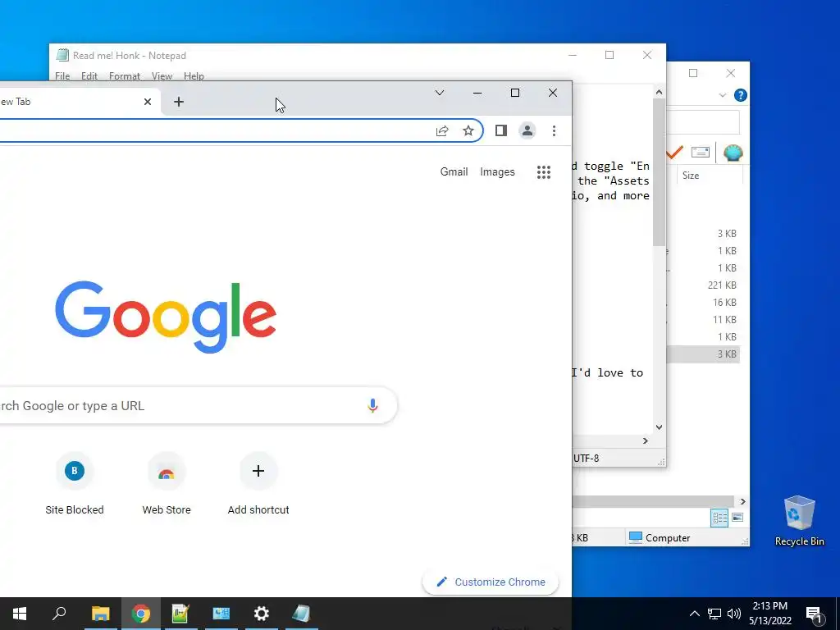This screenshot has width=840, height=630.
Task: Click the orange checkmark Properties icon in Explorer
Action: click(674, 153)
